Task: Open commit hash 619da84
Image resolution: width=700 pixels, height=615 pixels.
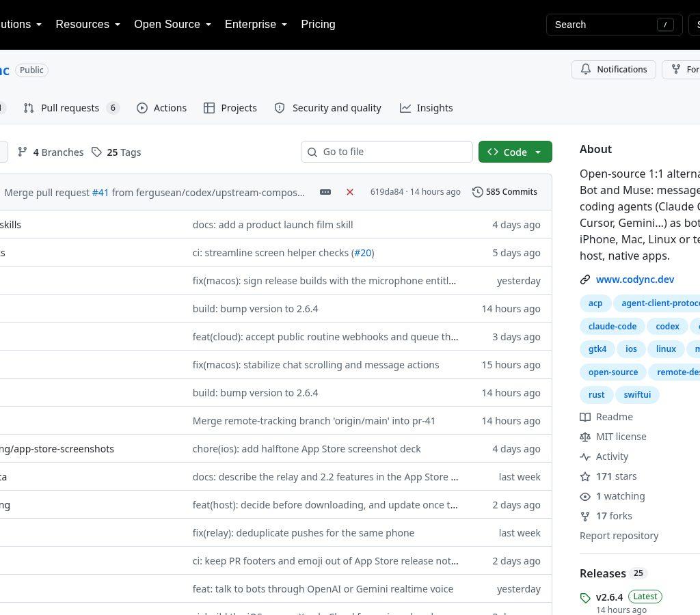Action: coord(387,192)
